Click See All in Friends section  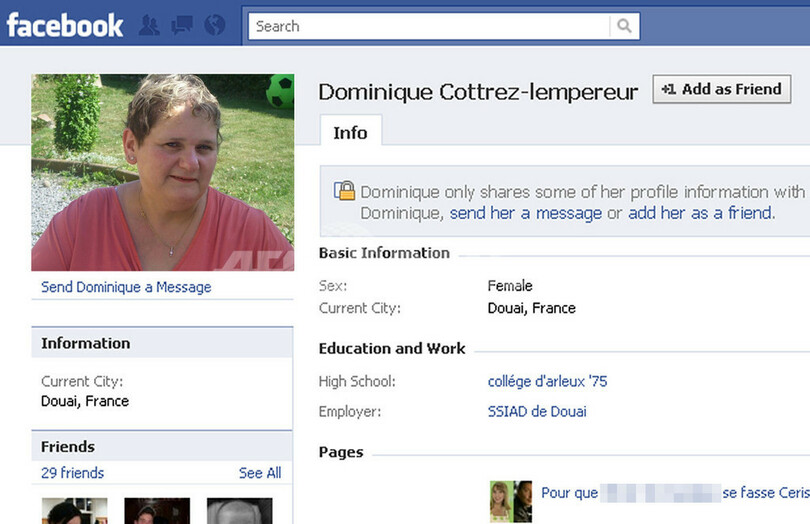point(259,473)
